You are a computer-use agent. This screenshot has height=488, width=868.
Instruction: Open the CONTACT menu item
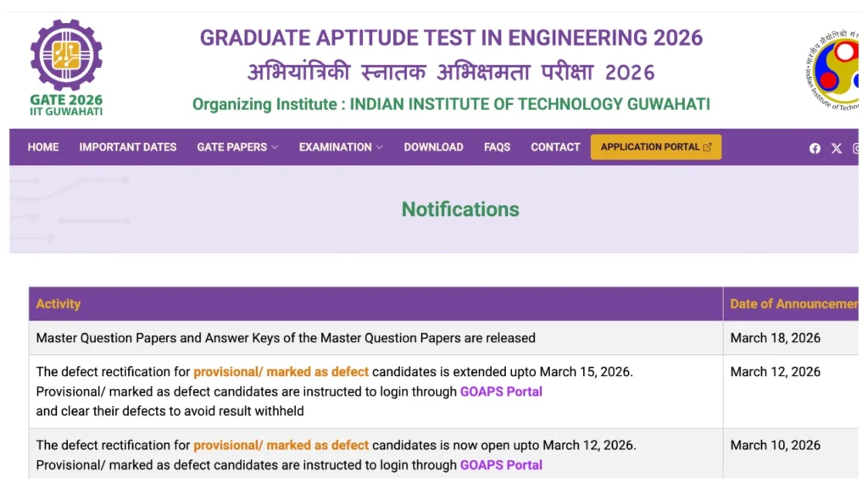click(554, 147)
